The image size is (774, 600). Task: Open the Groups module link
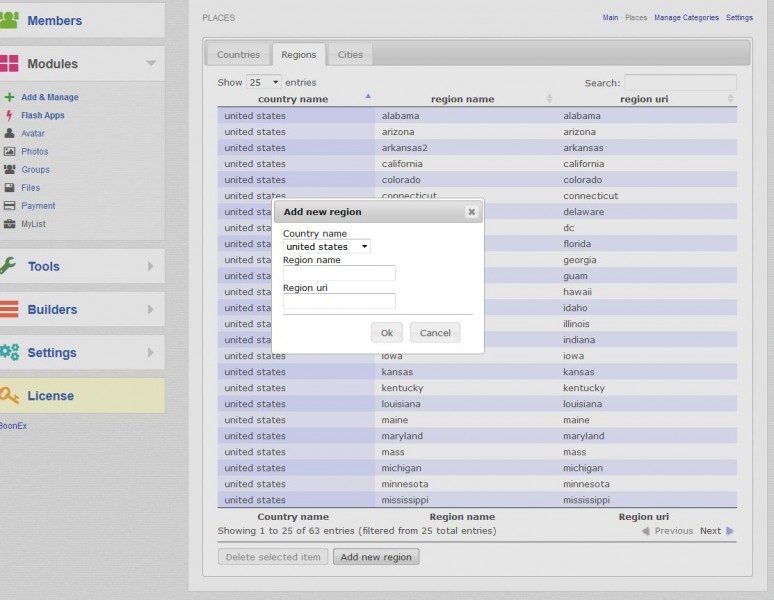click(x=36, y=169)
